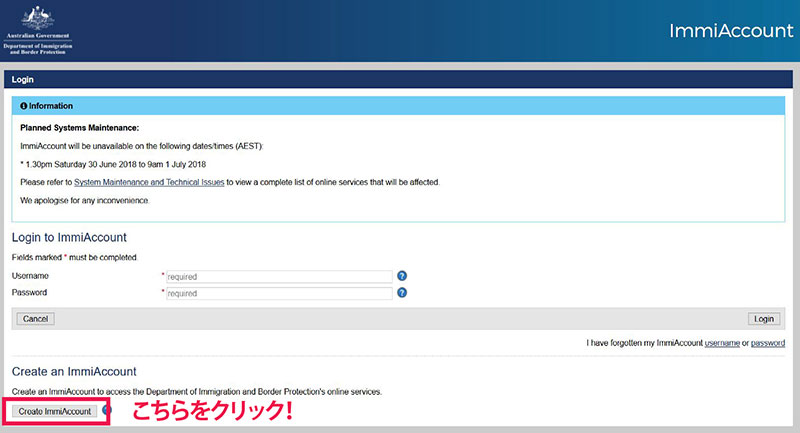Viewport: 800px width, 433px height.
Task: Click 'Login to ImmiAccount' heading
Action: pos(69,237)
